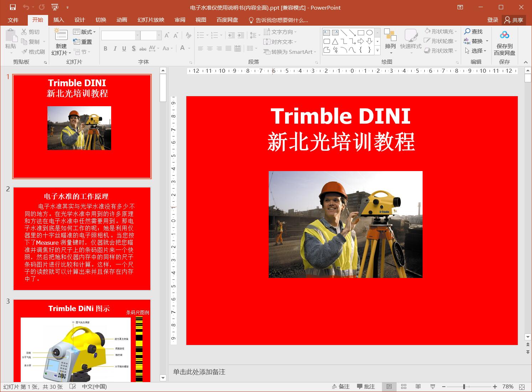This screenshot has width=532, height=392.
Task: Click the notes field 单击此处添加备注
Action: pyautogui.click(x=199, y=372)
